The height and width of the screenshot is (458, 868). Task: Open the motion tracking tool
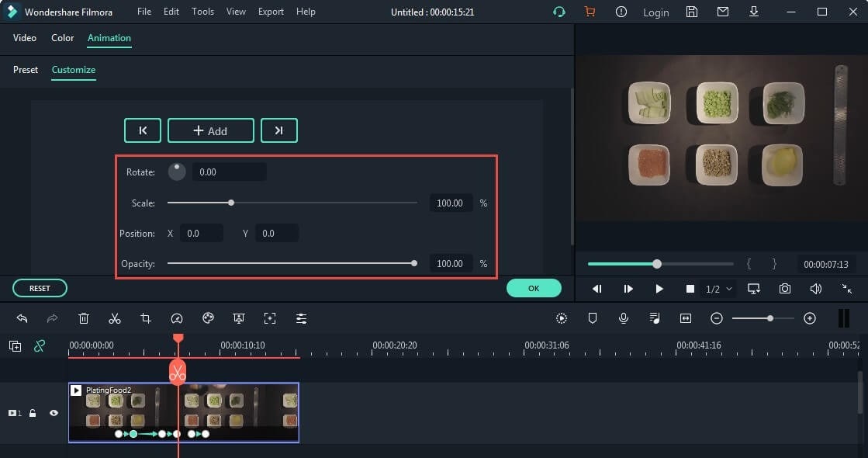[270, 318]
